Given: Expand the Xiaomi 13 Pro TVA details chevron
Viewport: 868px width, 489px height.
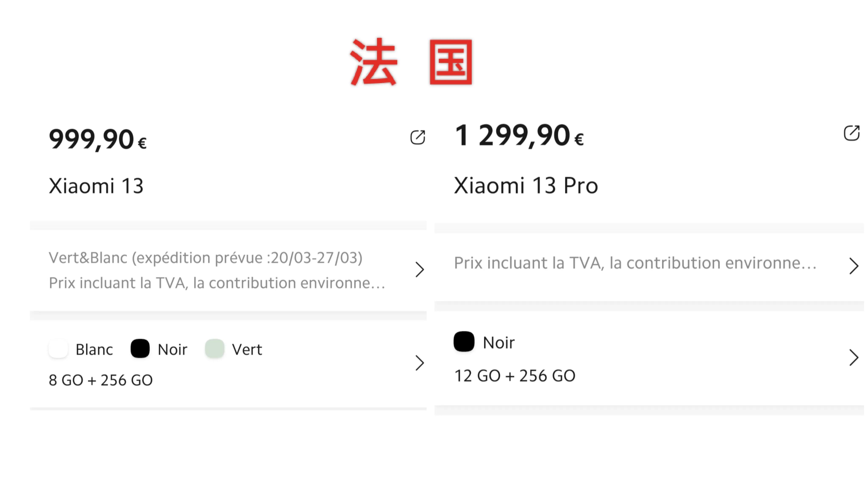Looking at the screenshot, I should pyautogui.click(x=854, y=266).
